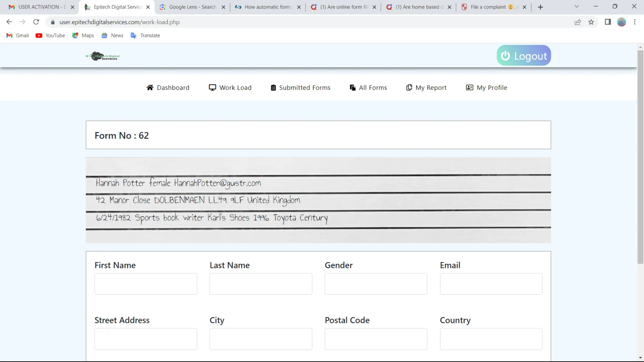Click the Last Name input field
The height and width of the screenshot is (362, 644).
[x=261, y=284]
